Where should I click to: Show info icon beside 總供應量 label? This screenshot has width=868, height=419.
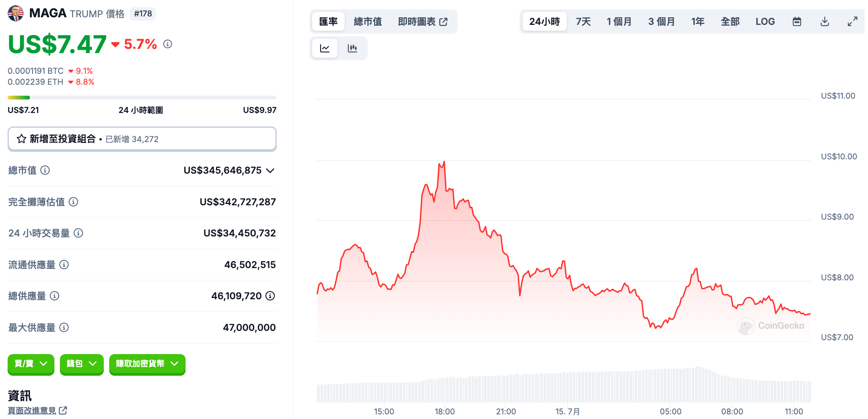(54, 296)
